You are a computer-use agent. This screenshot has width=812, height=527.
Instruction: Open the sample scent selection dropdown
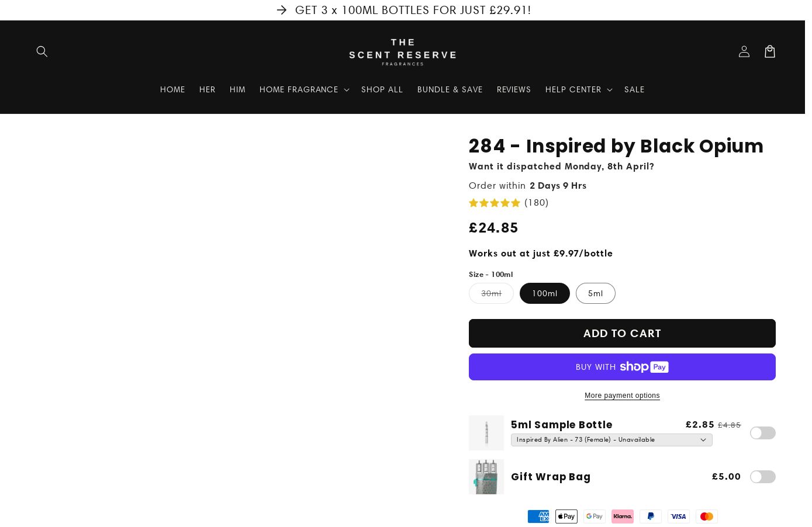pyautogui.click(x=611, y=440)
